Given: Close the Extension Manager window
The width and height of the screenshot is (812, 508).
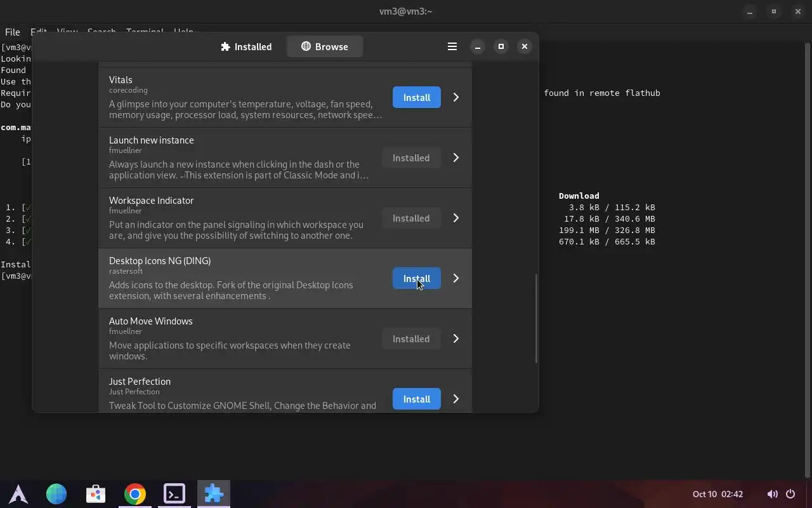Looking at the screenshot, I should click(x=525, y=46).
